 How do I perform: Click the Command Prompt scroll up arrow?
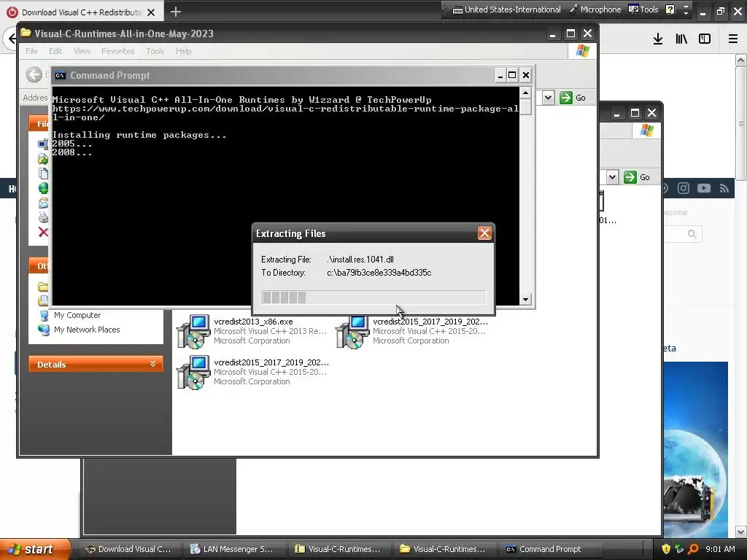[x=525, y=93]
